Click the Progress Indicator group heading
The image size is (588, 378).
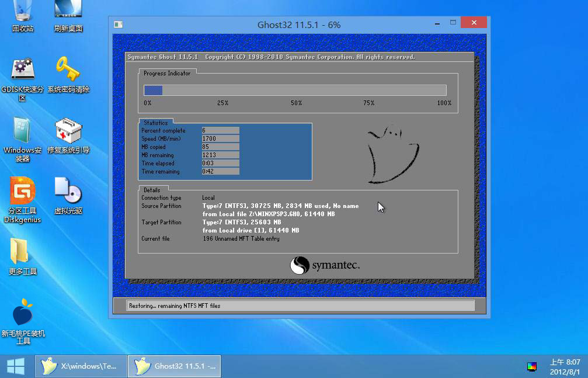pos(167,73)
